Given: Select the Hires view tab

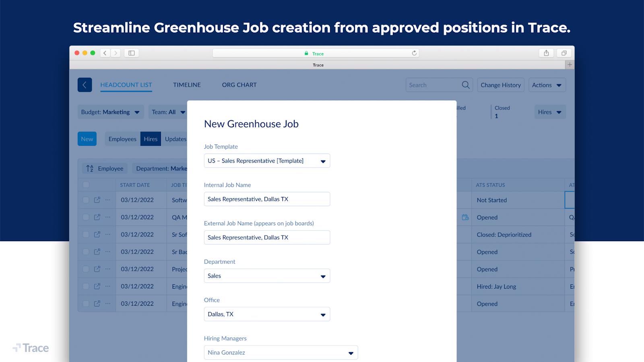Looking at the screenshot, I should tap(151, 139).
